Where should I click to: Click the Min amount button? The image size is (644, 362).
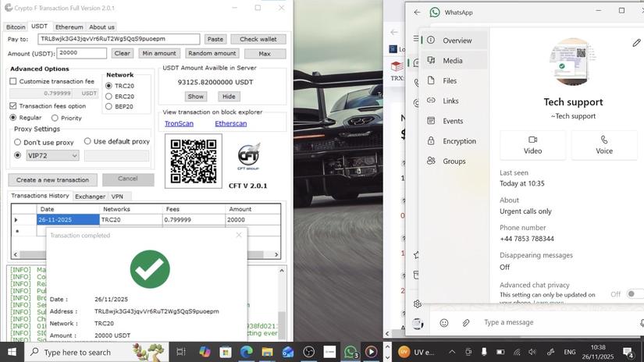[x=159, y=53]
